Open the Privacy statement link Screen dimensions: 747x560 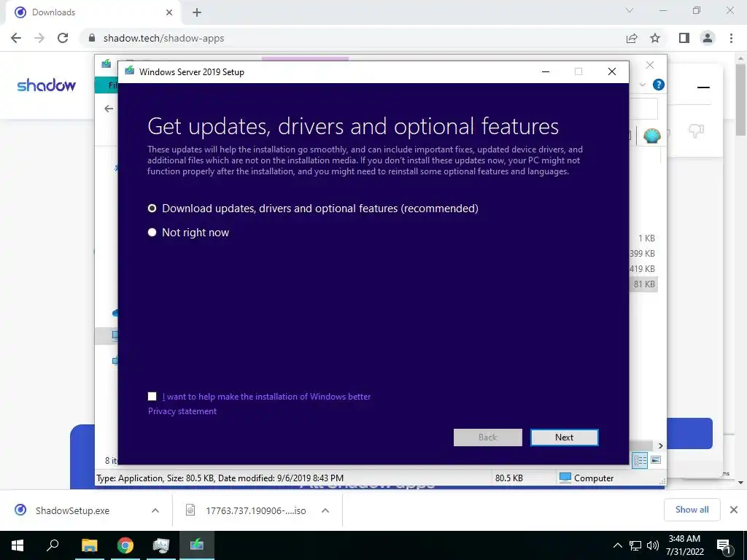point(182,411)
